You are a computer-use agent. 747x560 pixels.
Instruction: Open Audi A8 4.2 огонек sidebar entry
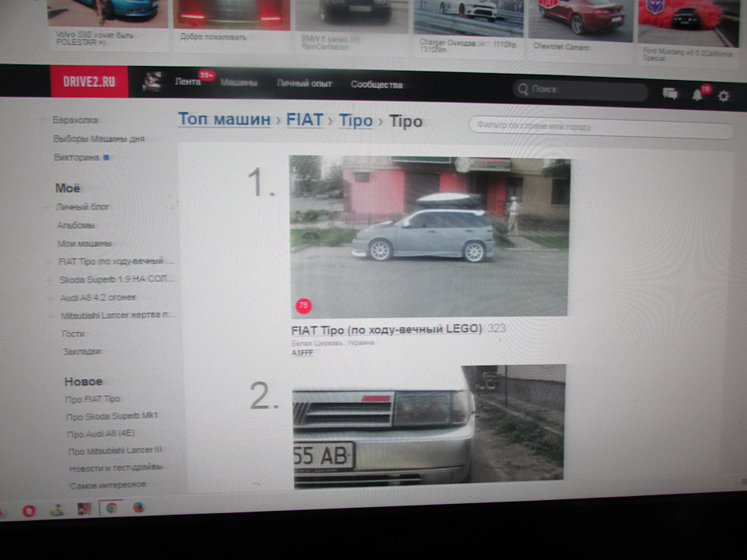(x=98, y=298)
